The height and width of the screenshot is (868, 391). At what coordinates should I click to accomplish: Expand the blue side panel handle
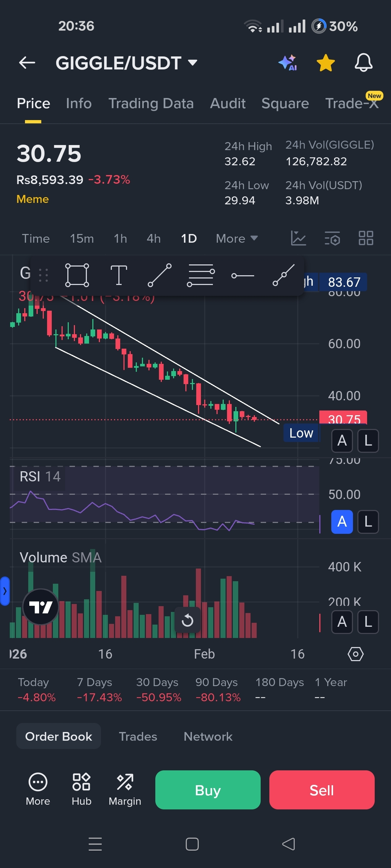(5, 591)
